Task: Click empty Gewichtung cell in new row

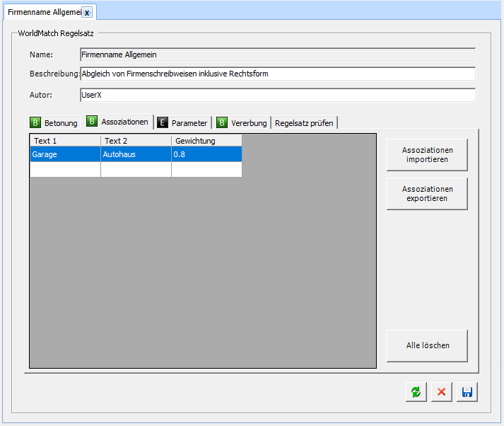Action: 206,169
